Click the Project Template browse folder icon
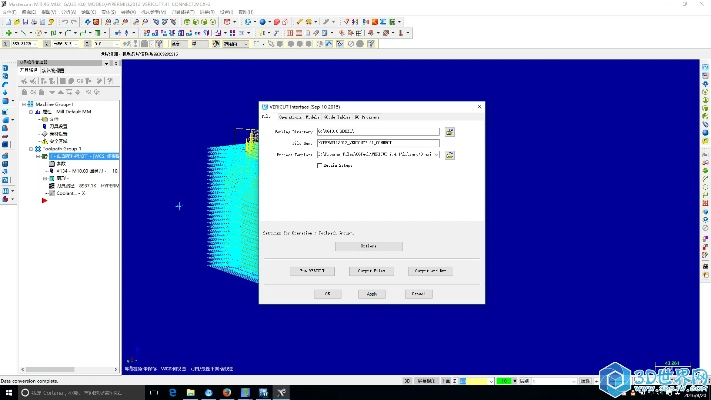Viewport: 711px width, 400px height. (450, 155)
